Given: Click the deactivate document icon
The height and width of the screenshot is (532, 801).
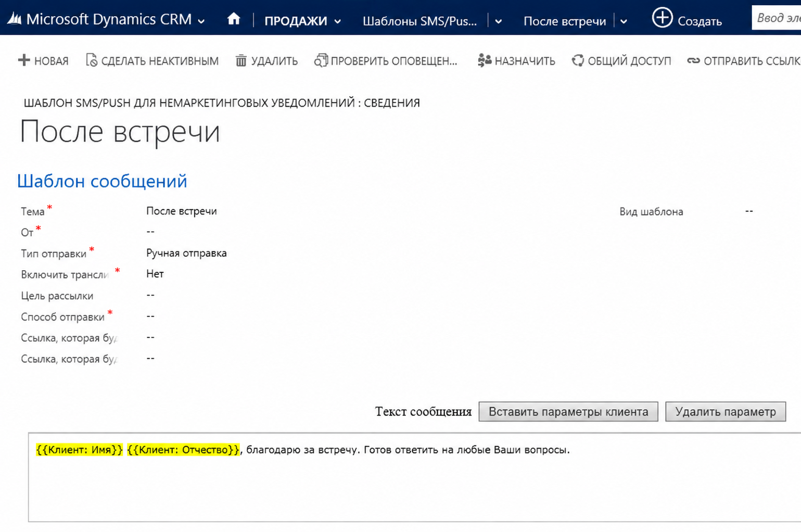Looking at the screenshot, I should (92, 60).
